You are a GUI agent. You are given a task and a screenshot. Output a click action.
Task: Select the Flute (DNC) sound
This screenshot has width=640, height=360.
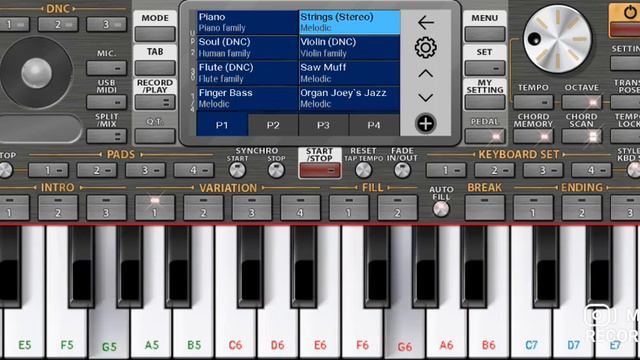coord(247,73)
